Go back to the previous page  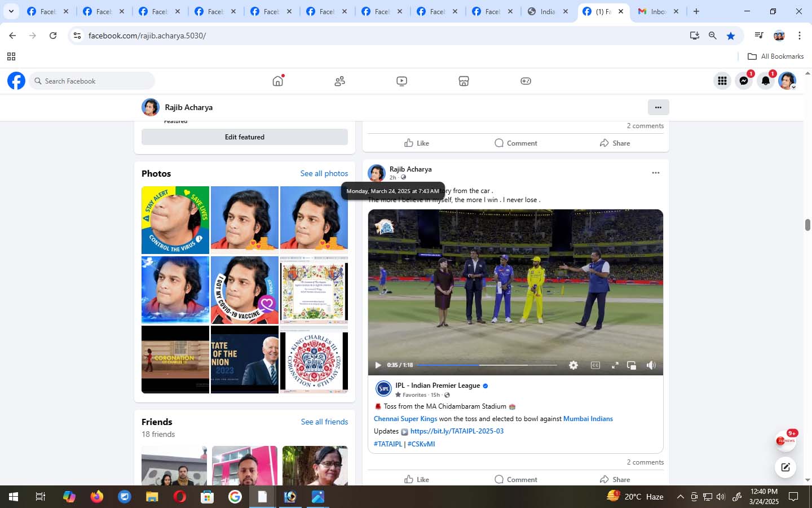coord(12,36)
